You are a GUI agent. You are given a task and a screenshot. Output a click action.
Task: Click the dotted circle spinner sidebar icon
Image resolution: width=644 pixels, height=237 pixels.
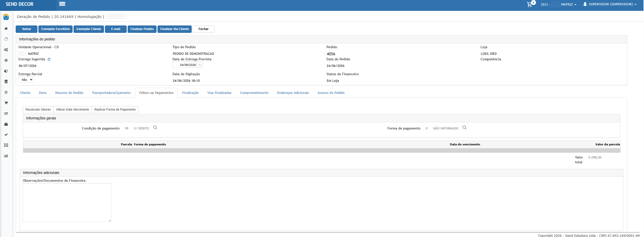coord(6,39)
